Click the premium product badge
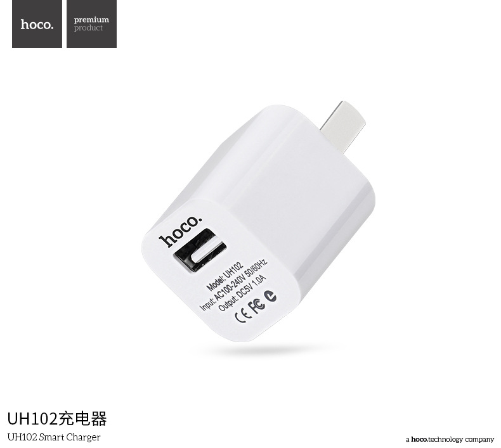501x448 pixels. pos(92,24)
